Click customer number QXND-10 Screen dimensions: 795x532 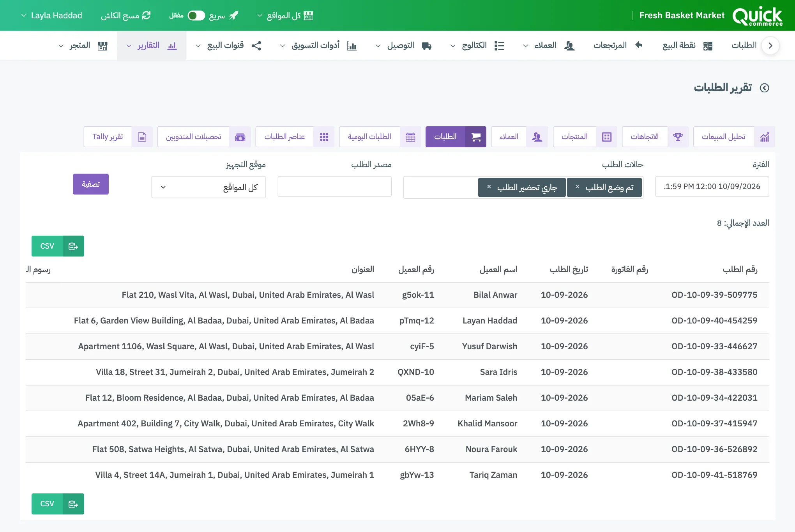(416, 372)
